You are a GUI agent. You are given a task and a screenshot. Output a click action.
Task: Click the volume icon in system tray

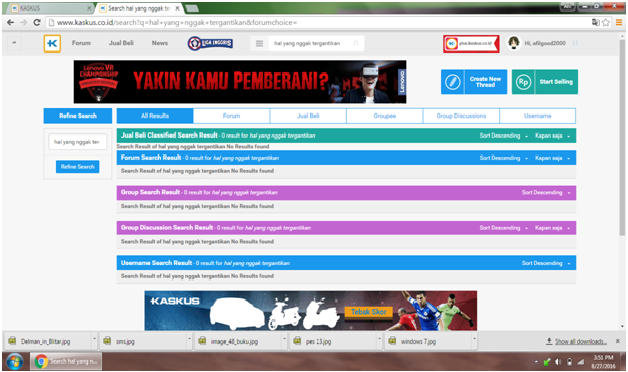(558, 362)
